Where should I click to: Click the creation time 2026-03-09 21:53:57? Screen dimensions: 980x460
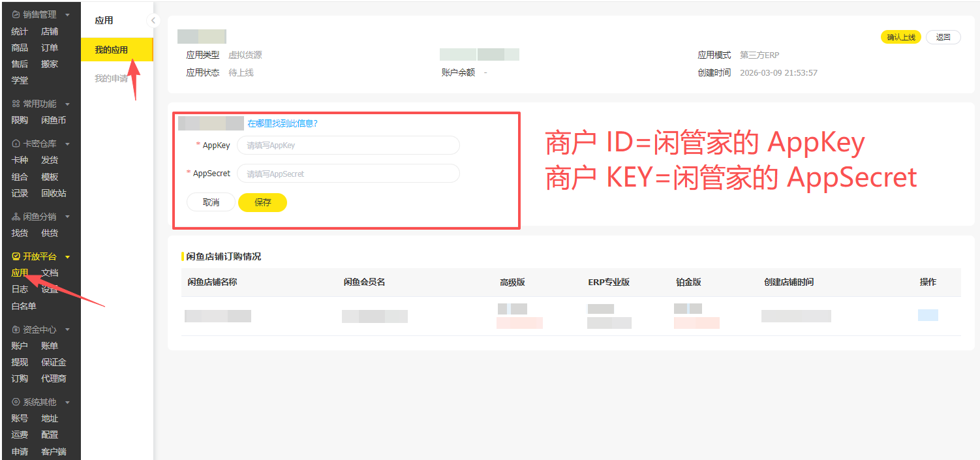tap(778, 73)
